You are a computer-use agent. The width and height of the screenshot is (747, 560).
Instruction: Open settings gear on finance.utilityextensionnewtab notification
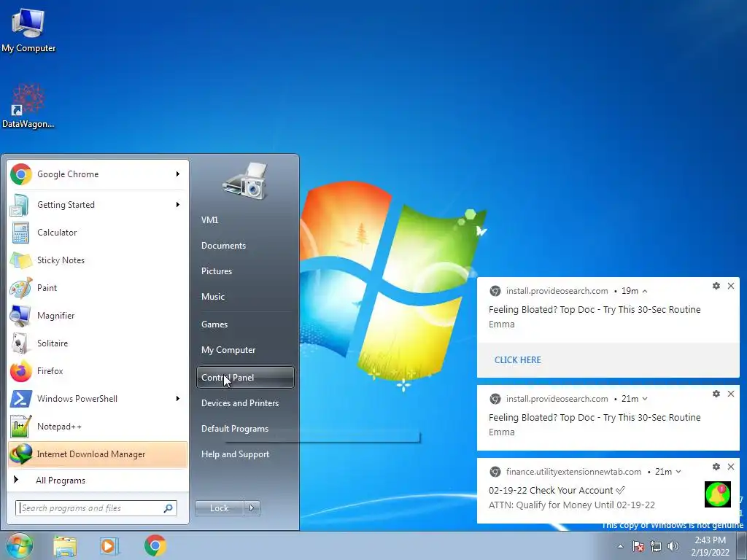tap(716, 467)
